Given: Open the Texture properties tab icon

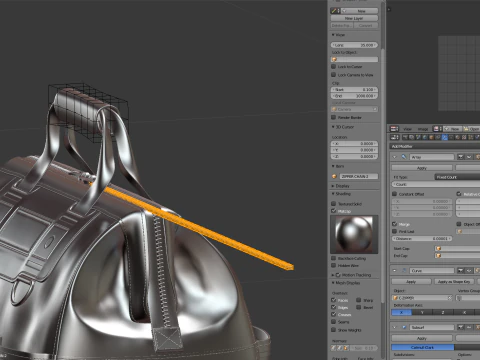Looking at the screenshot, I should (464, 137).
